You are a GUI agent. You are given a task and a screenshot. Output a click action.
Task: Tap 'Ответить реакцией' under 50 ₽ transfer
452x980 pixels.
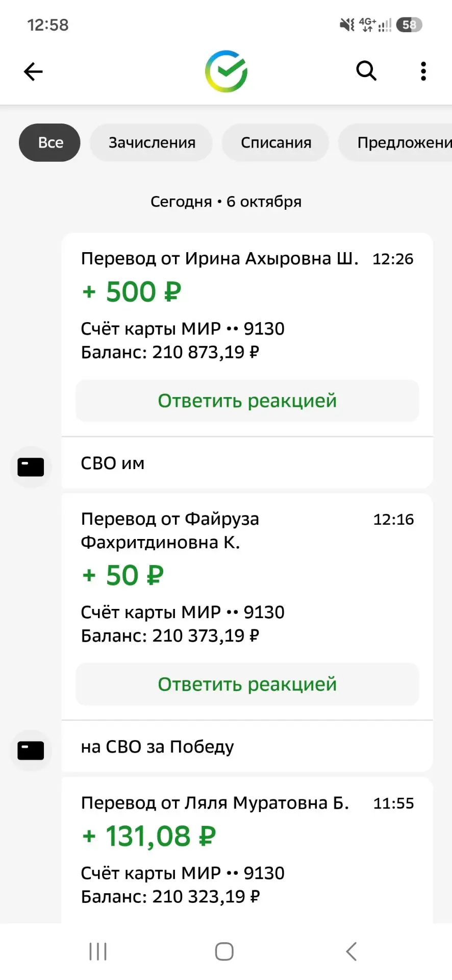click(247, 684)
